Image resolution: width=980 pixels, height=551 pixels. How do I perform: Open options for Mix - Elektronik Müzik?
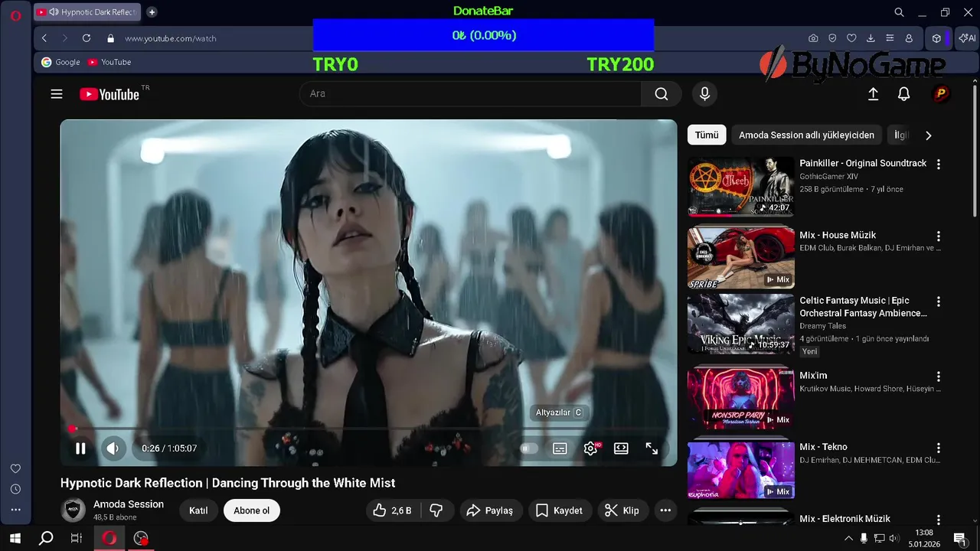pyautogui.click(x=939, y=520)
